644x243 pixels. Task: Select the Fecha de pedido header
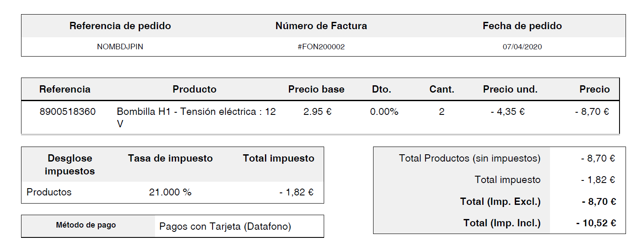(x=522, y=26)
